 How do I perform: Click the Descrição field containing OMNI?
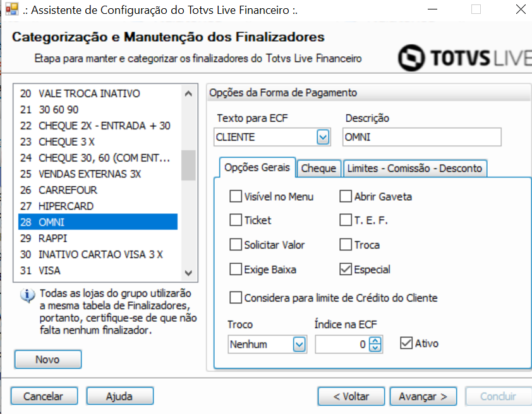tap(421, 137)
